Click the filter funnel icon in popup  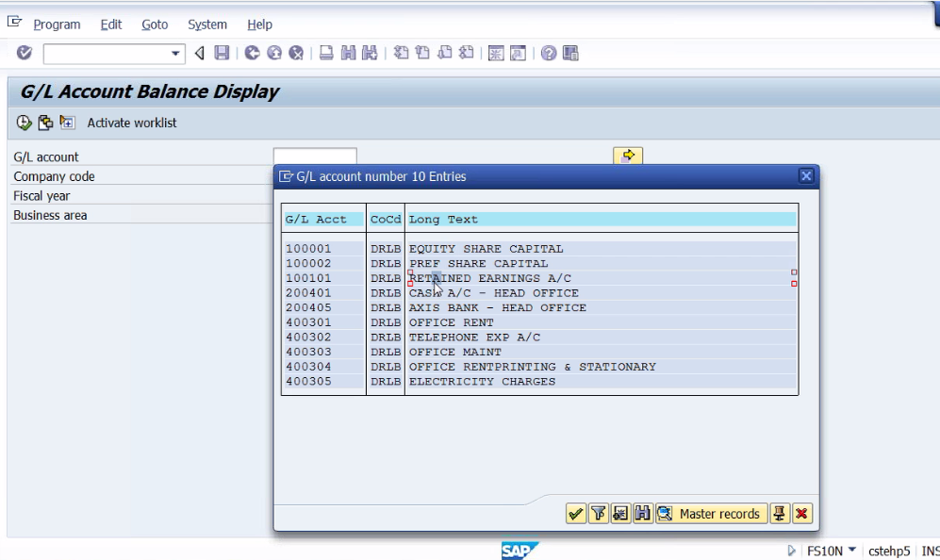(599, 513)
